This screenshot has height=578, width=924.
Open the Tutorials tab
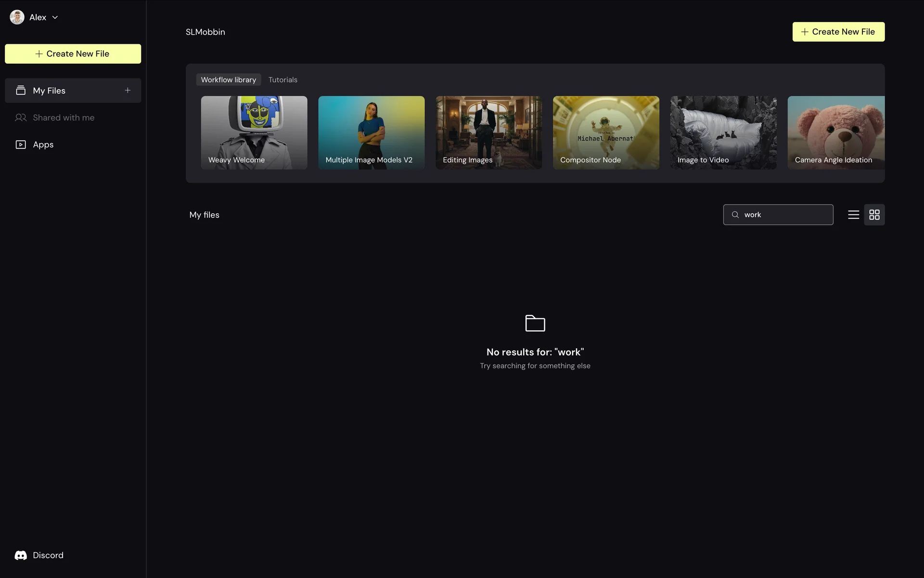(x=282, y=80)
